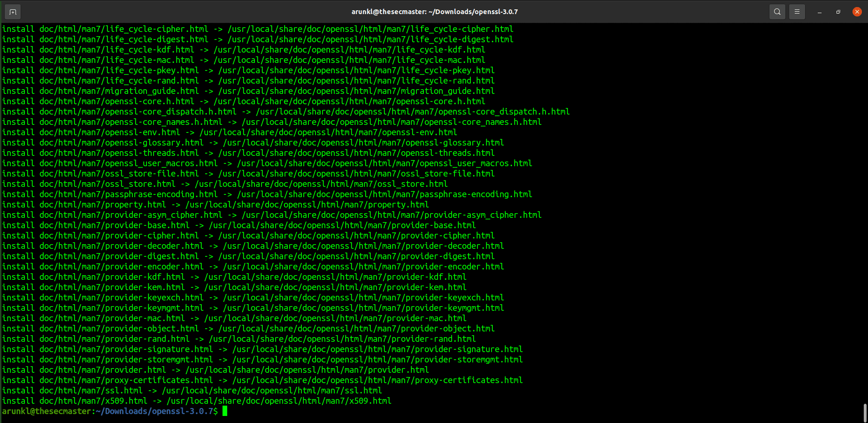Click the man7/ssl.html install line
The height and width of the screenshot is (423, 868).
[x=192, y=391]
